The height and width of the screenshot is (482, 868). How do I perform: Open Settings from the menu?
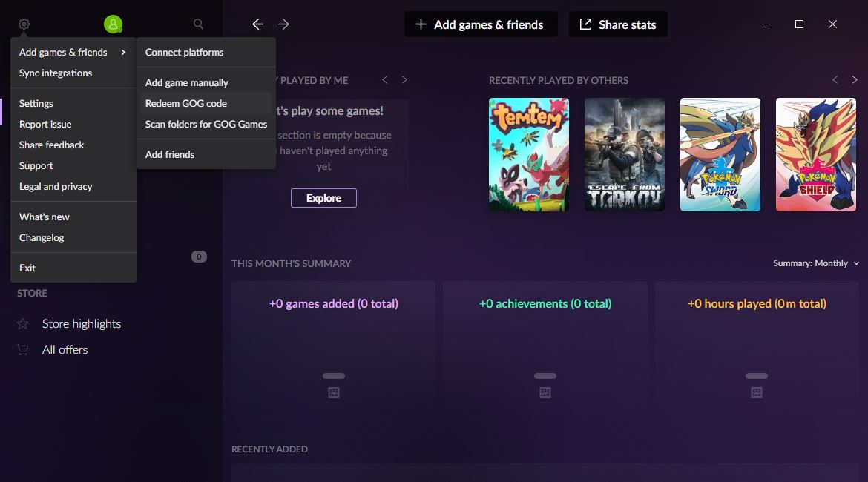click(73, 104)
